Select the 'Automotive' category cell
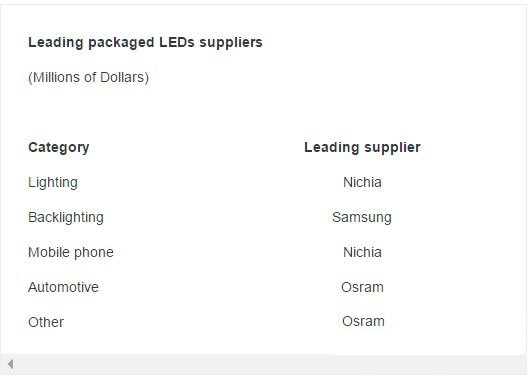This screenshot has height=379, width=531. point(63,287)
